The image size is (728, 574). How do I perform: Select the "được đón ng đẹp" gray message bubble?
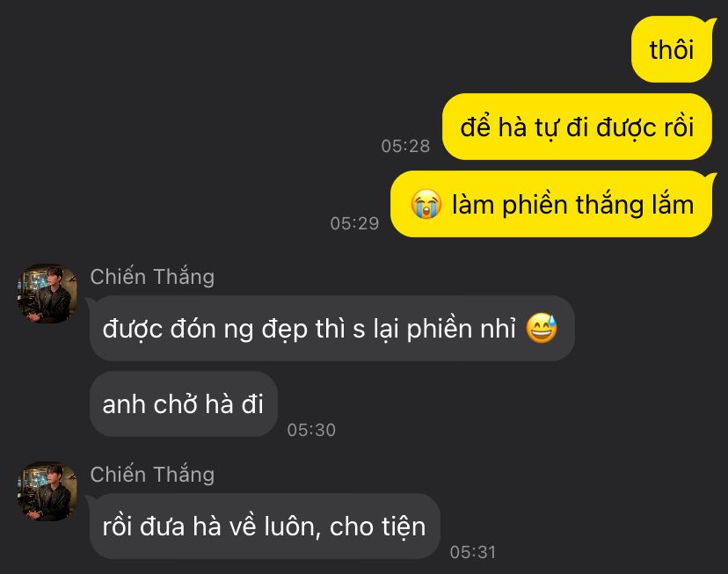(331, 329)
